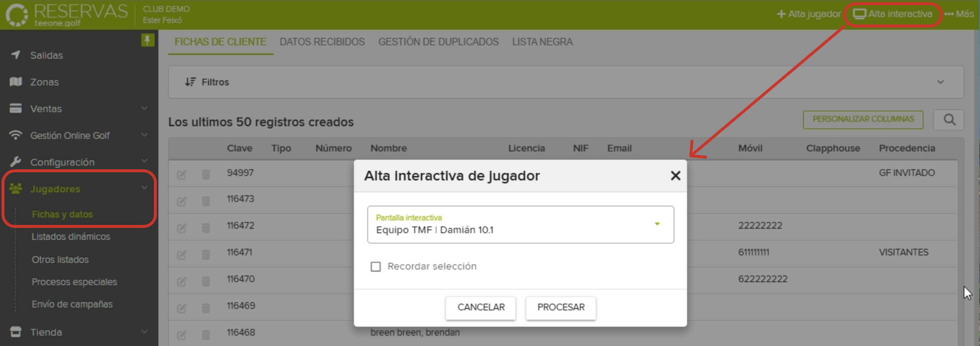The height and width of the screenshot is (346, 980).
Task: Edit record 116471 with pencil icon
Action: (x=181, y=254)
